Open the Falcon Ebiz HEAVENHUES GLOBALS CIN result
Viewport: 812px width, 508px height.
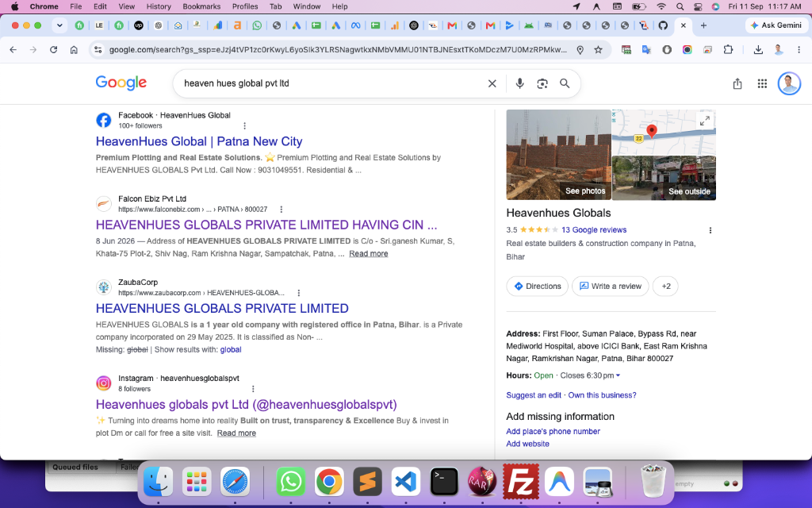point(266,225)
